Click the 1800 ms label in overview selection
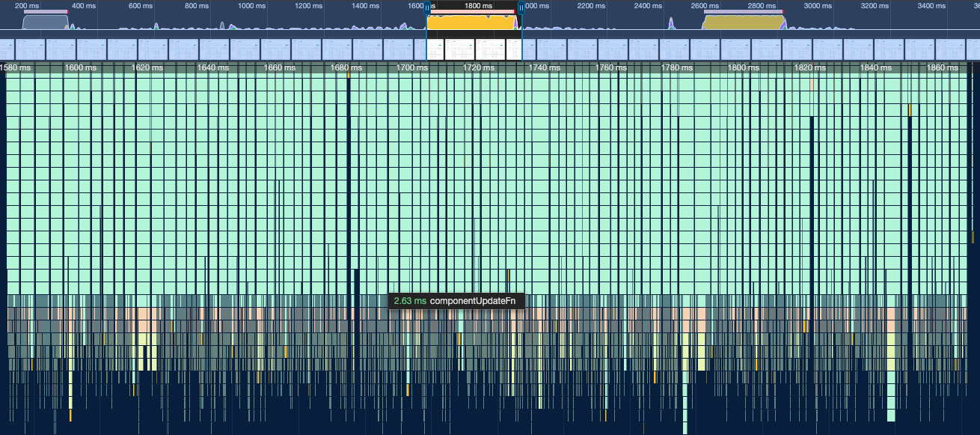 tap(478, 6)
